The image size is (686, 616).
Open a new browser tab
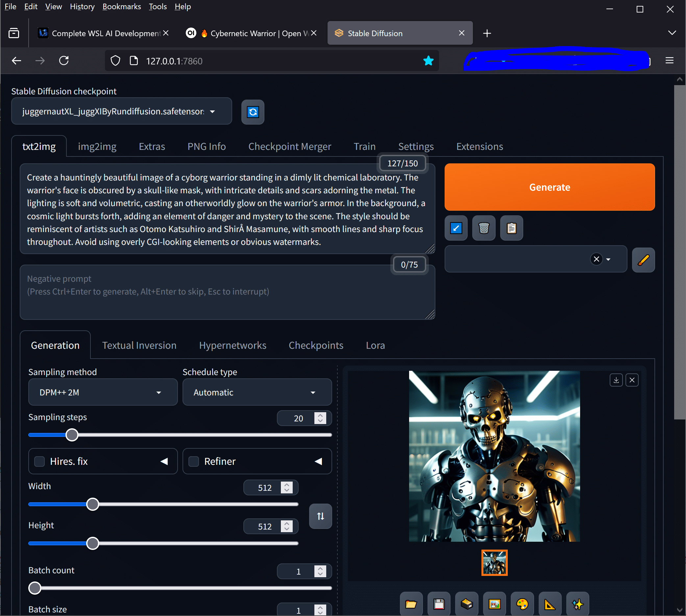point(487,33)
